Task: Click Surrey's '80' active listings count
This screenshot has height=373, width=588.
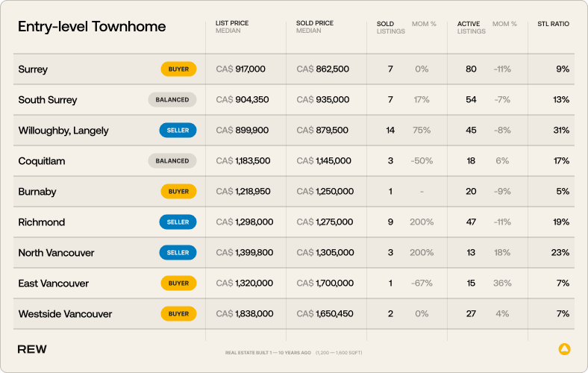Action: click(x=471, y=69)
